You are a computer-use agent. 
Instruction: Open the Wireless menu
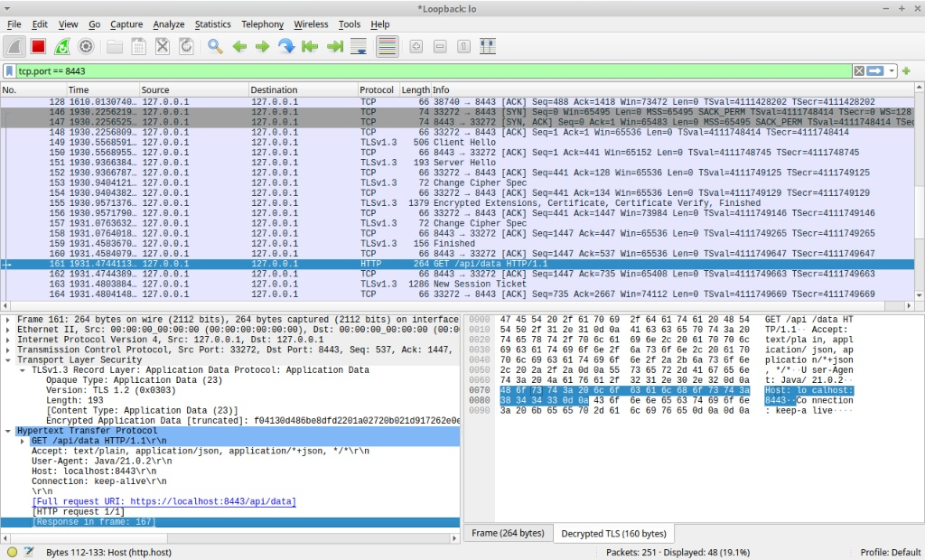[x=311, y=24]
